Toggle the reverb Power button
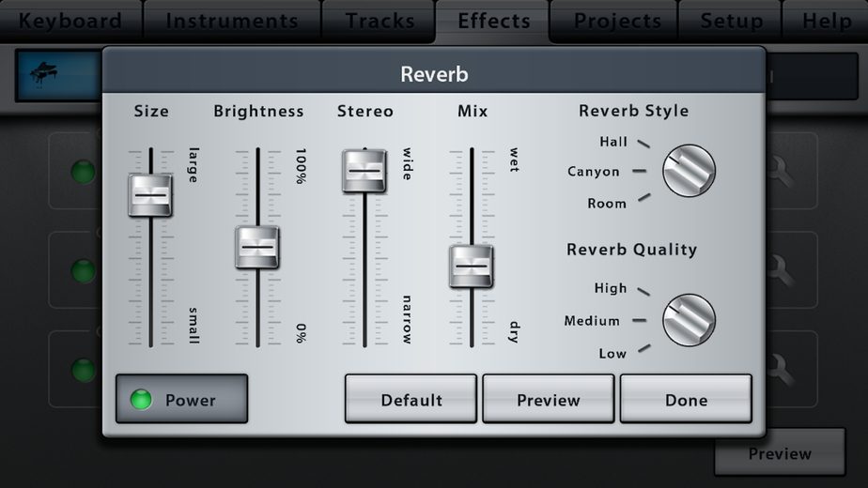The width and height of the screenshot is (868, 488). [x=181, y=399]
